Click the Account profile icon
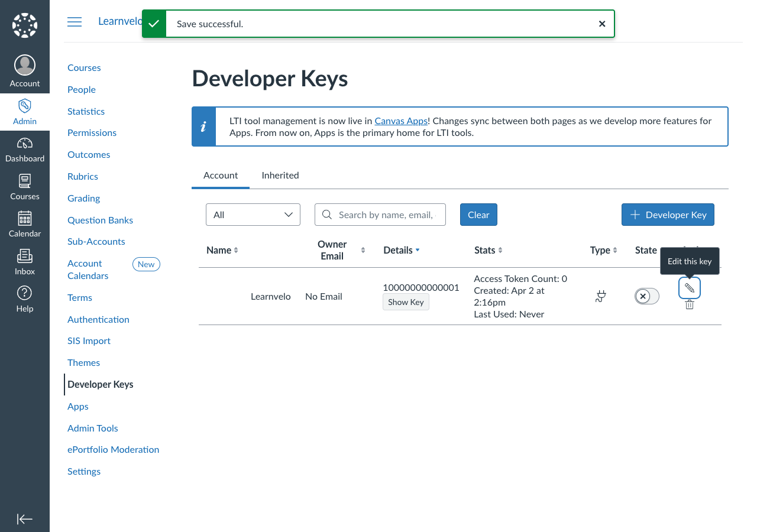757x532 pixels. pos(24,65)
